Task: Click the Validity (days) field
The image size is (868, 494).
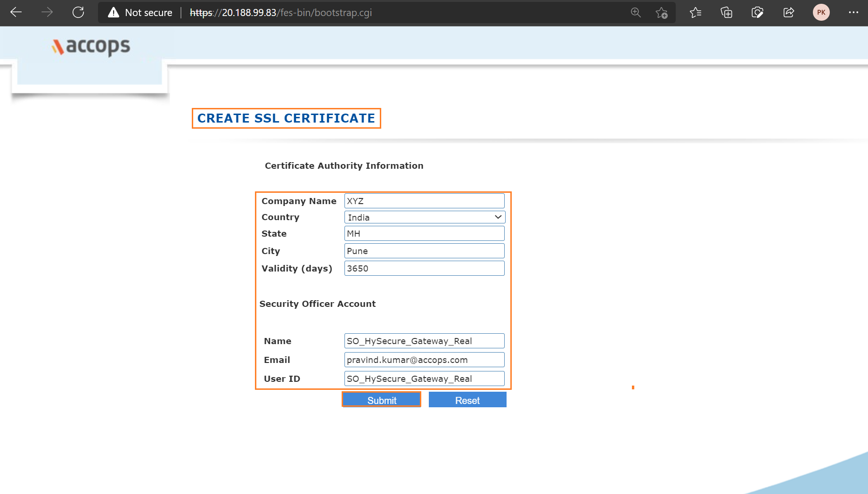Action: 424,268
